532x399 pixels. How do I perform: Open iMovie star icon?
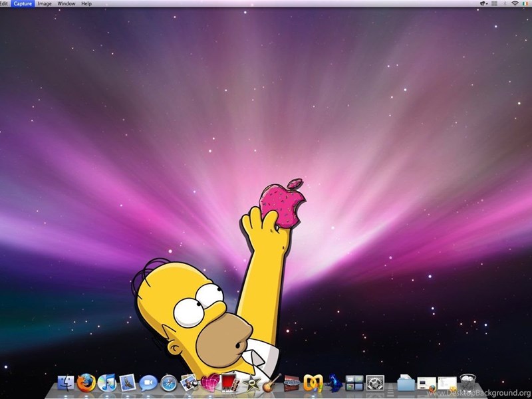252,384
